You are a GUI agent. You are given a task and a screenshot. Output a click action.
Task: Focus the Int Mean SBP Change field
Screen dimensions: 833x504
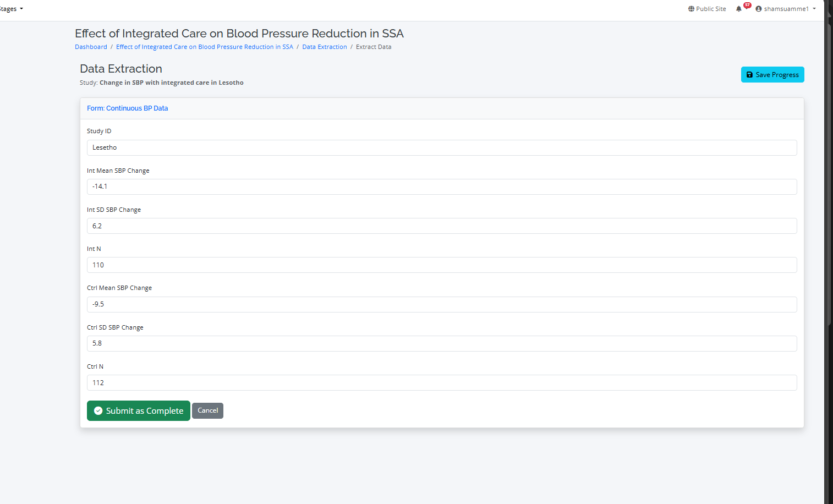click(x=441, y=187)
